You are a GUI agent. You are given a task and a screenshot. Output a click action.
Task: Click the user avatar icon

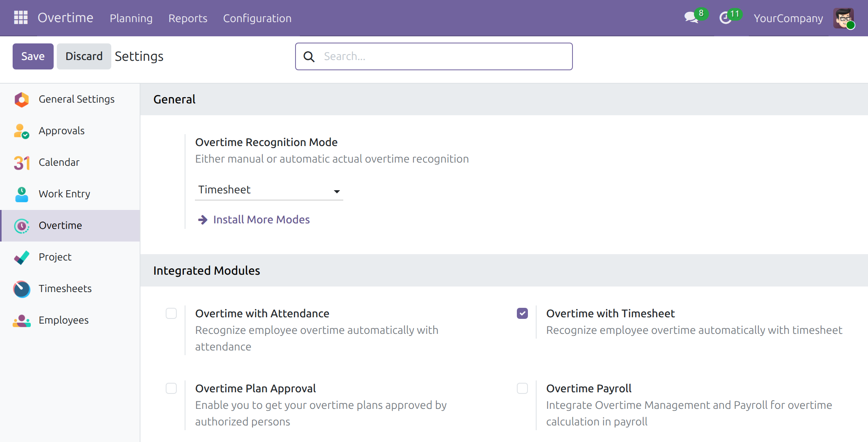(x=844, y=18)
